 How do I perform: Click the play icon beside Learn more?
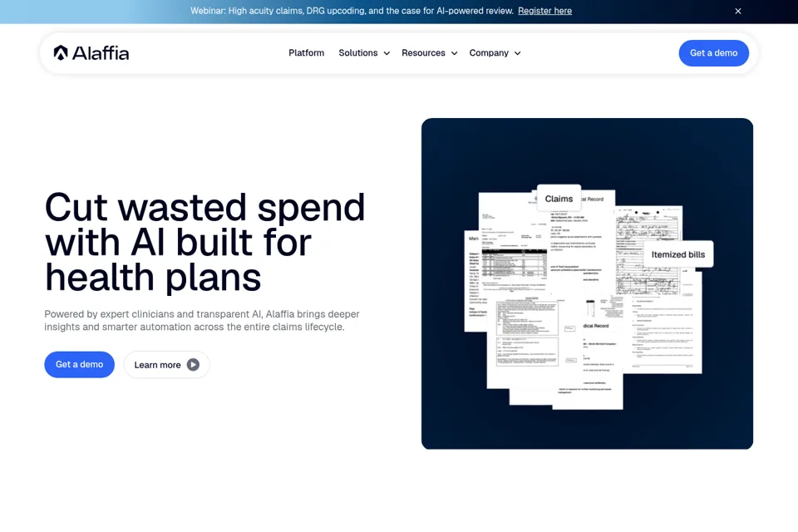click(x=193, y=365)
